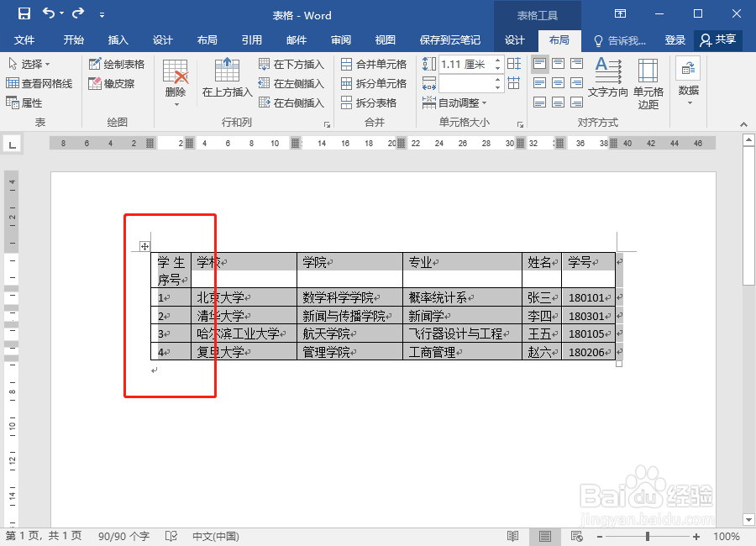Select align top center icon
The image size is (756, 546).
point(558,63)
